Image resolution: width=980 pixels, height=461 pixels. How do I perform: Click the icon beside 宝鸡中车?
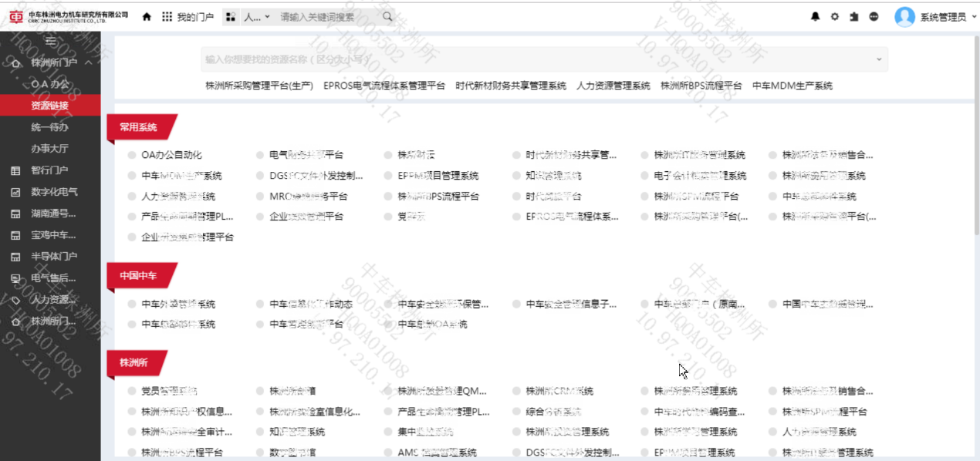(15, 235)
